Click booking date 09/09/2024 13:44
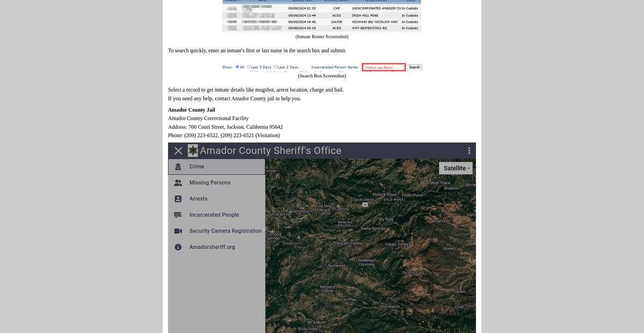This screenshot has width=644, height=333. click(x=302, y=15)
